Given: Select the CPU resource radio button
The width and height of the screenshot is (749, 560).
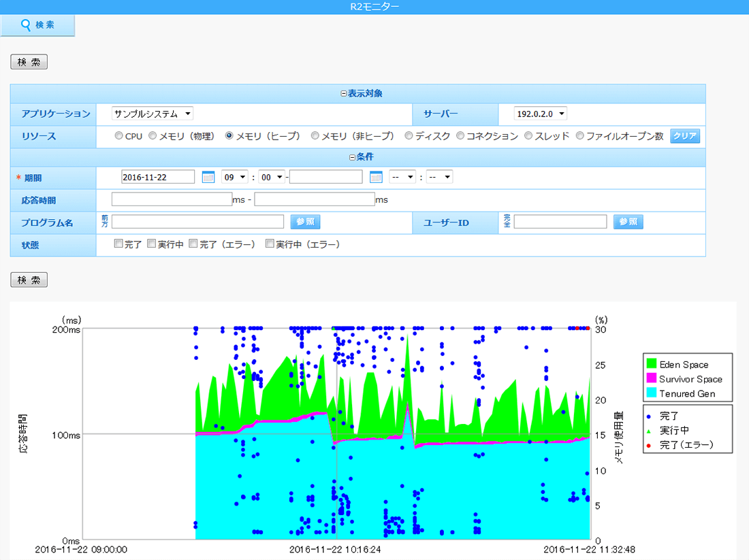Looking at the screenshot, I should click(118, 135).
